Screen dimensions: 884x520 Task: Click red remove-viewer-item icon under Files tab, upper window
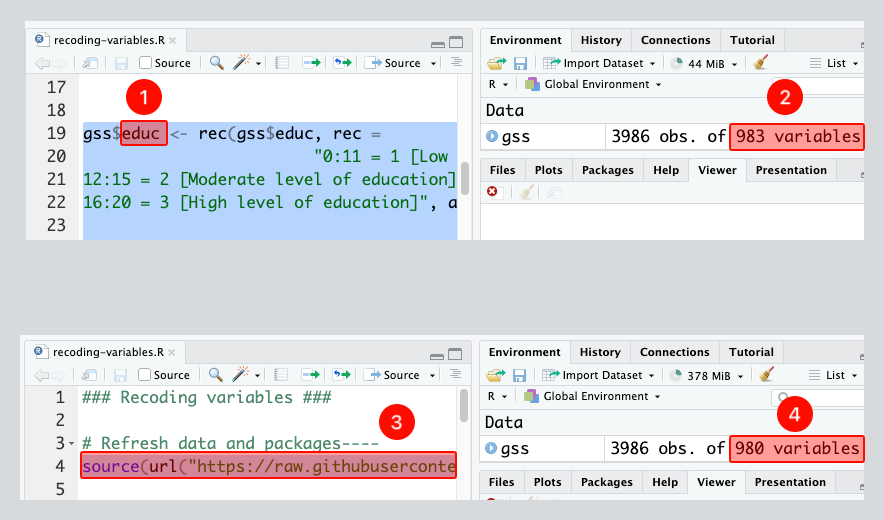[x=492, y=192]
